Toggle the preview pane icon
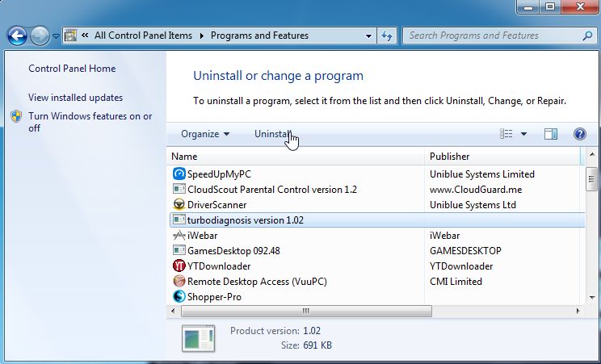601x364 pixels. pyautogui.click(x=551, y=134)
